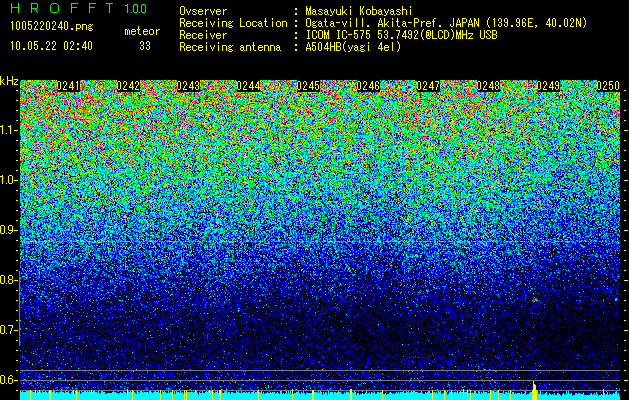Click the meteor count value 33
Viewport: 629px width, 400px height.
pos(145,46)
